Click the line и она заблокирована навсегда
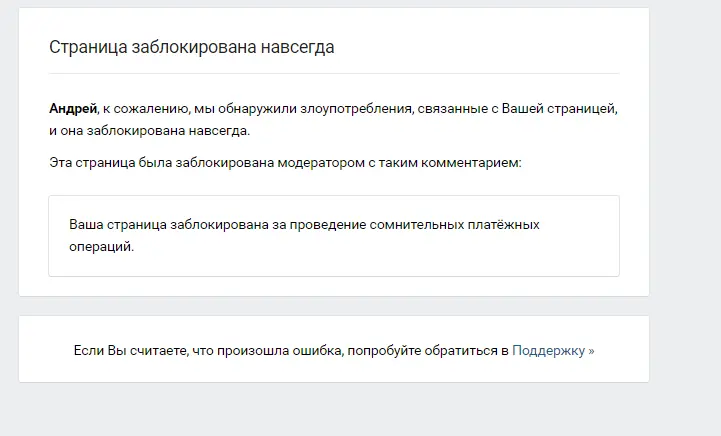Viewport: 721px width, 436px height. pyautogui.click(x=149, y=131)
